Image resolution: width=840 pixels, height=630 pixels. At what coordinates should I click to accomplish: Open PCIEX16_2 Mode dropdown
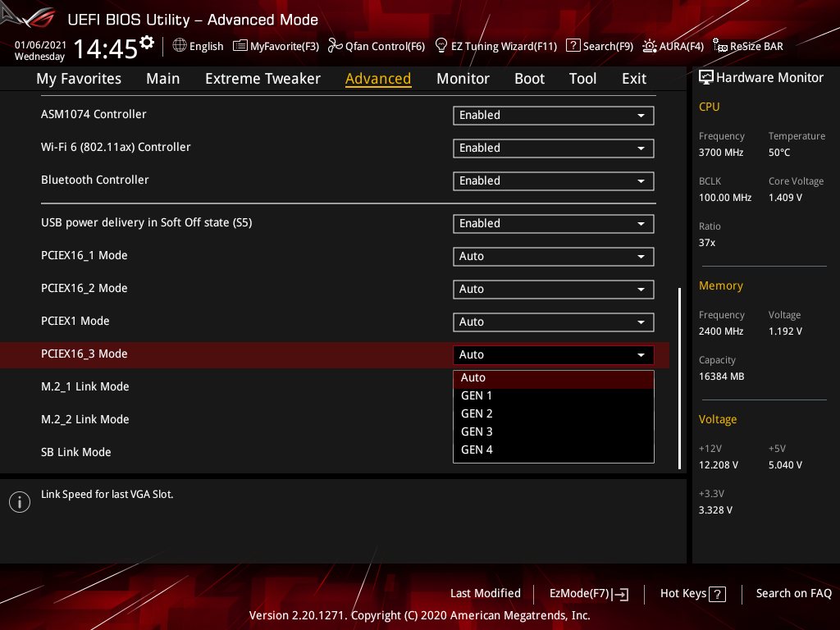554,289
